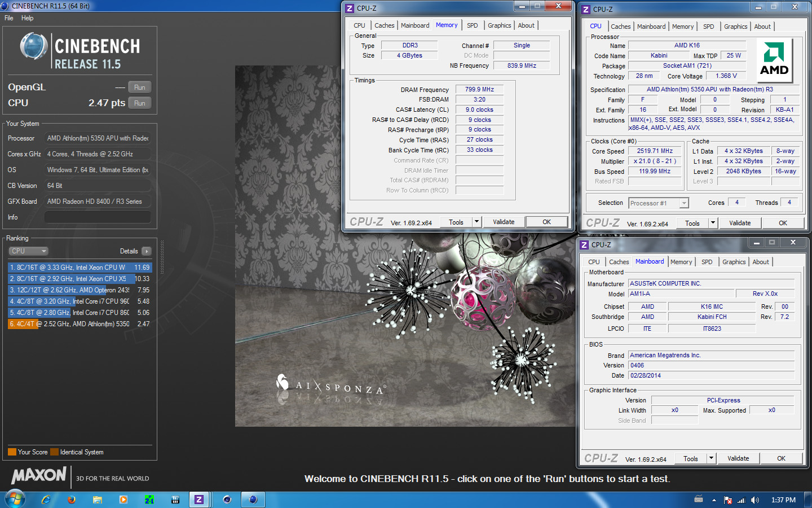Click the AMD logo in CPU-Z

pos(774,60)
